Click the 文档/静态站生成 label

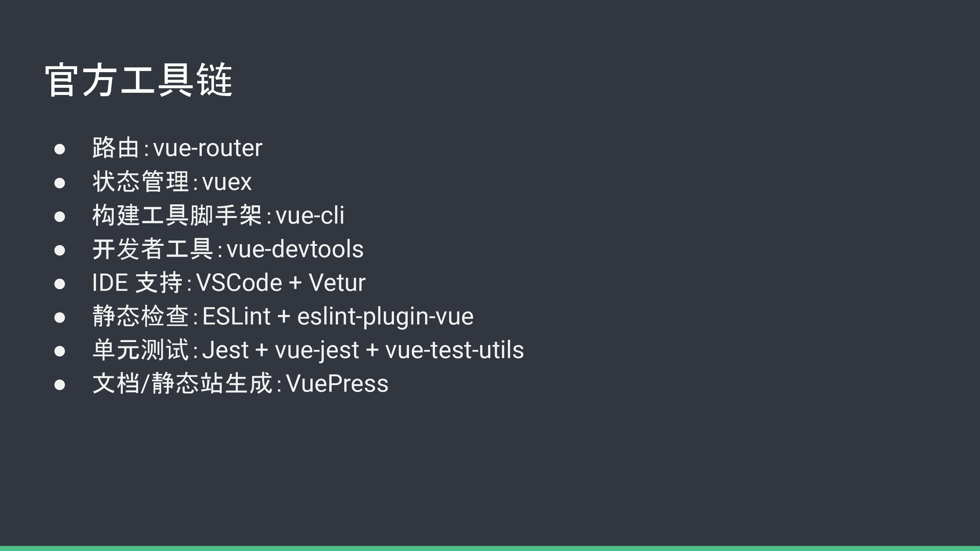click(183, 383)
